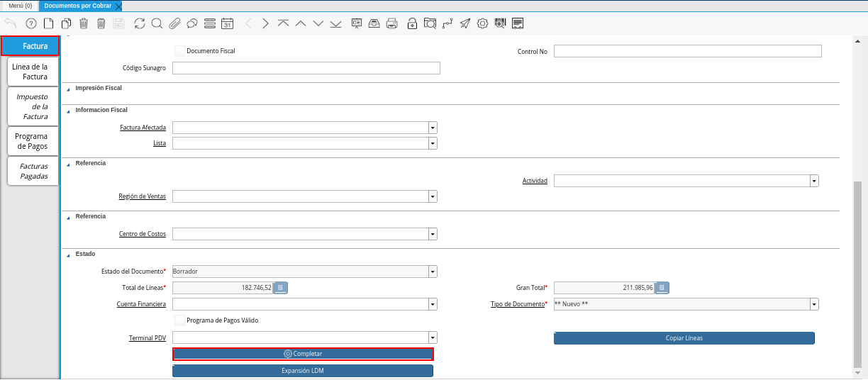Jump to the last record icon
Screen dimensions: 868x380
[336, 23]
